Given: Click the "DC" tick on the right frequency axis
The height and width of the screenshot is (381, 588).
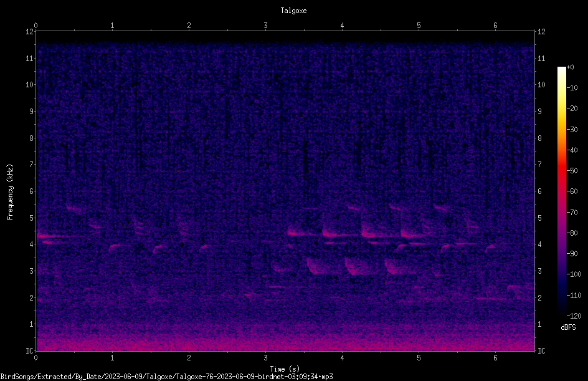Looking at the screenshot, I should click(541, 351).
